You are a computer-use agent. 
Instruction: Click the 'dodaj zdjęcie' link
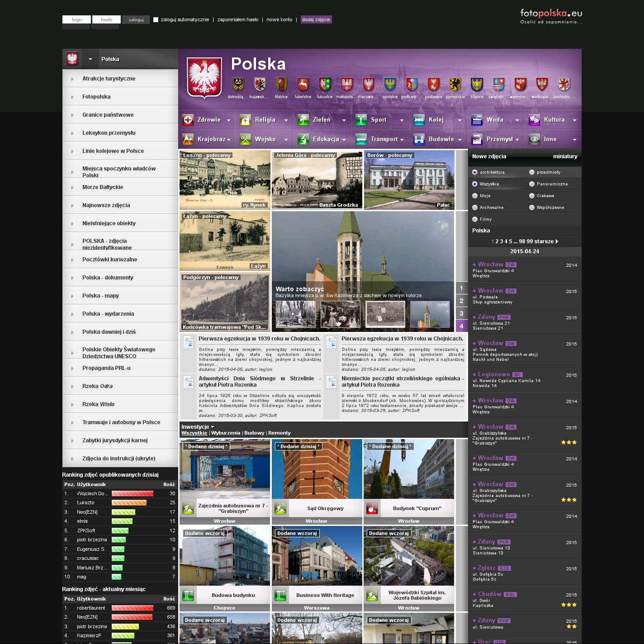pos(316,20)
